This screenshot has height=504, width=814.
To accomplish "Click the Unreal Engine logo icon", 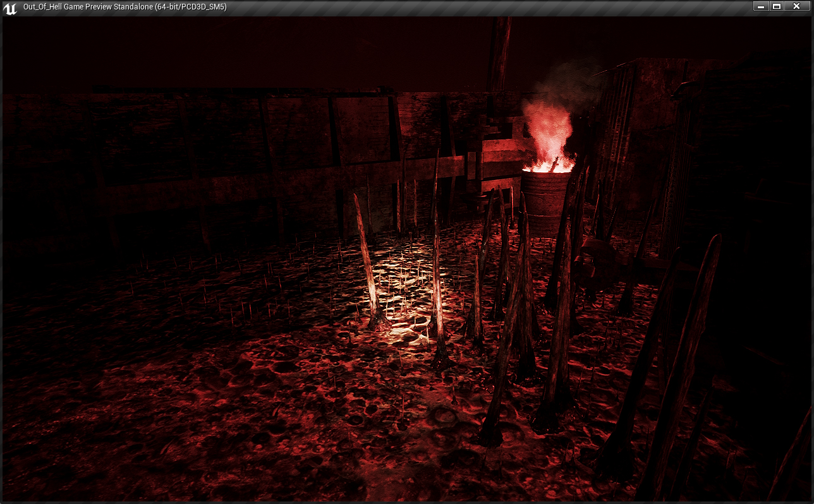I will tap(10, 8).
